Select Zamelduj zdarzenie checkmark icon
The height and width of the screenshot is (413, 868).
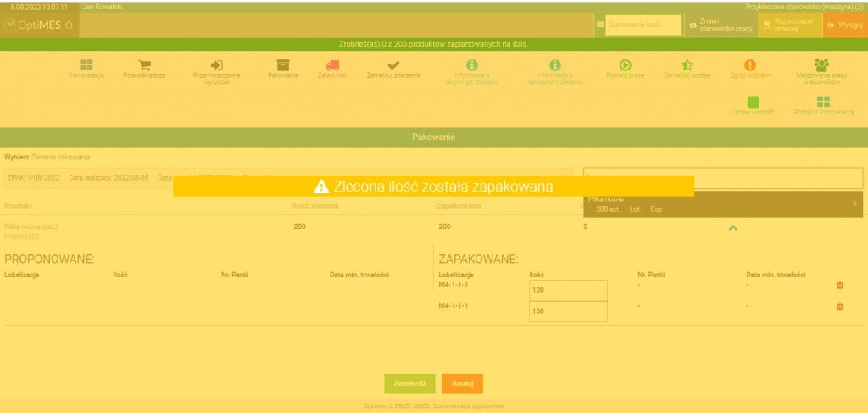(x=393, y=64)
